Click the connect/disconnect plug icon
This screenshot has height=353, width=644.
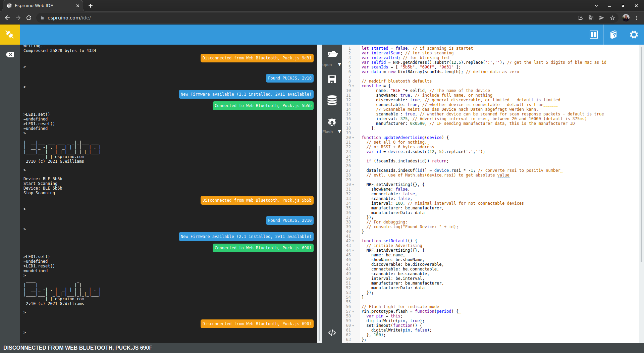[10, 35]
